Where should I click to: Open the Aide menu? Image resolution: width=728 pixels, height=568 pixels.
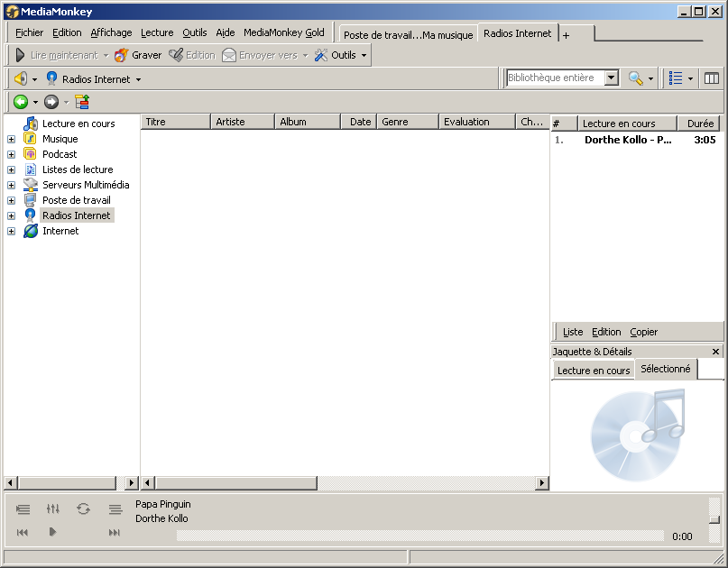226,32
